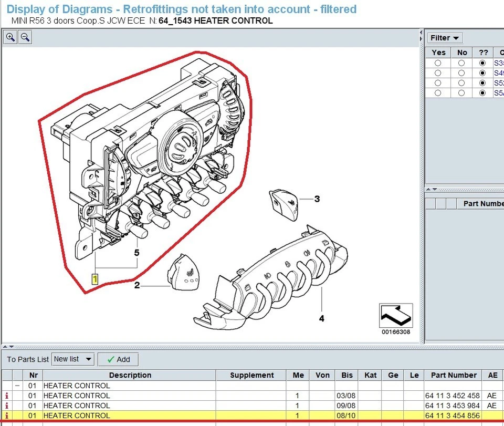
Task: Zoom out of the diagram
Action: click(x=25, y=37)
